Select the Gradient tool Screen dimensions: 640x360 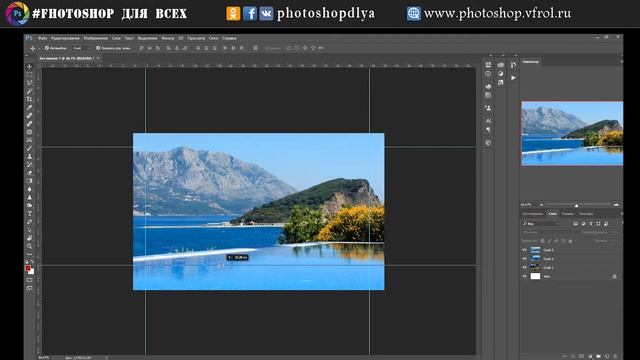click(29, 181)
